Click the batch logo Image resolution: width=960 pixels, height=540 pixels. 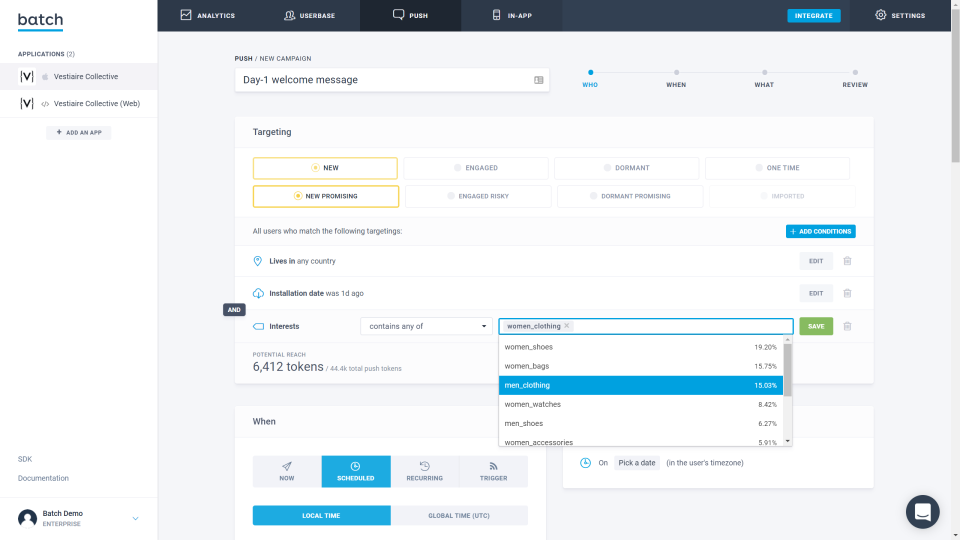point(40,21)
